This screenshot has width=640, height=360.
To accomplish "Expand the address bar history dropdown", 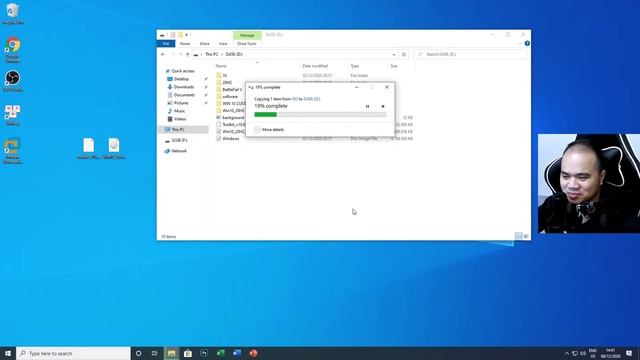I will click(394, 54).
